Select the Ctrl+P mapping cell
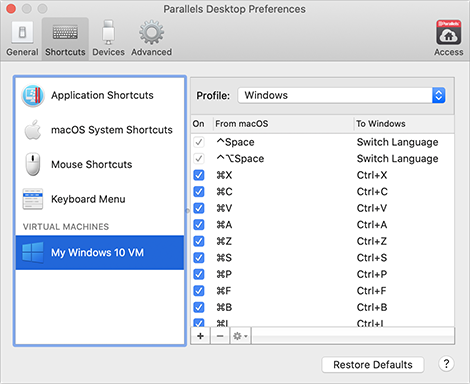This screenshot has width=470, height=384. click(372, 274)
